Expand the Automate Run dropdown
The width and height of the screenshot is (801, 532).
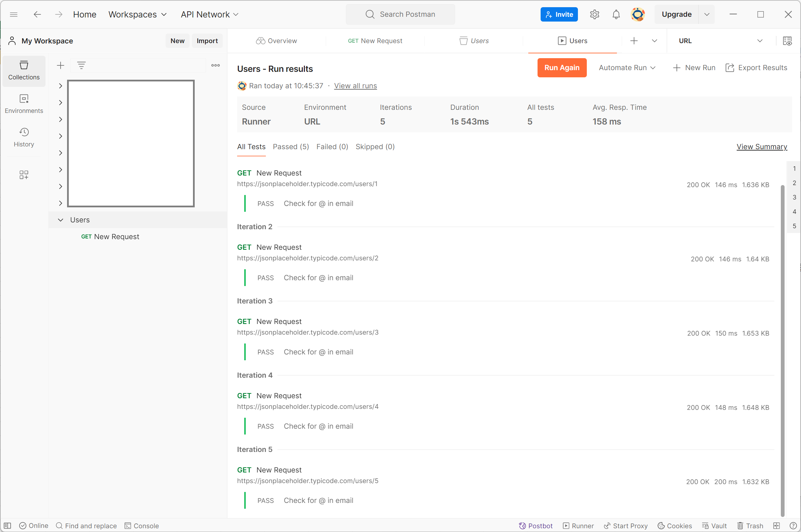pos(627,68)
